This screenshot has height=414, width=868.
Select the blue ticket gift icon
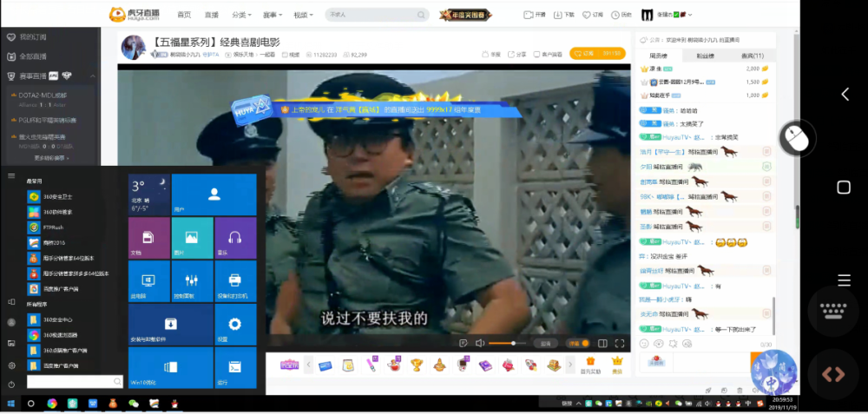click(325, 365)
